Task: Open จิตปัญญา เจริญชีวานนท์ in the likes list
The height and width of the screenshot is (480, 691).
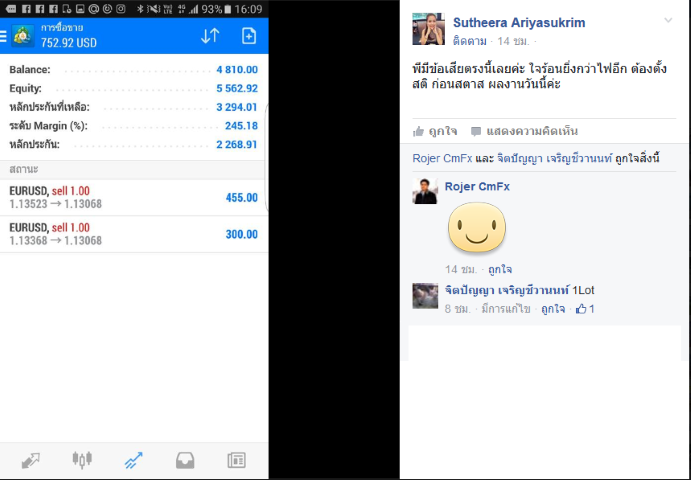Action: tap(554, 159)
